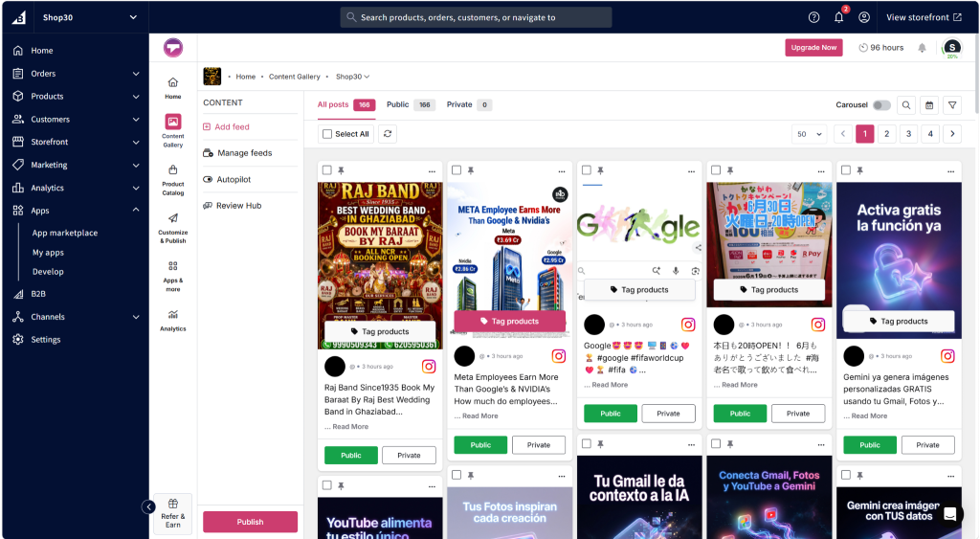Open notifications bell with red badge
The image size is (980, 539).
[x=839, y=17]
